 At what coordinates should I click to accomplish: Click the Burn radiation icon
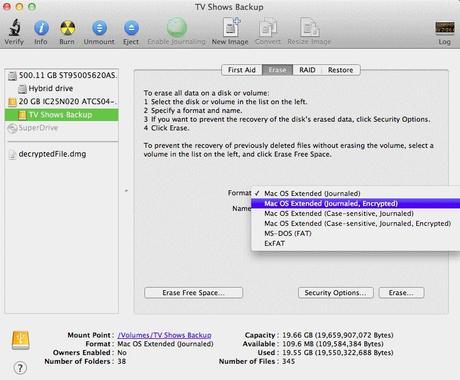coord(67,28)
